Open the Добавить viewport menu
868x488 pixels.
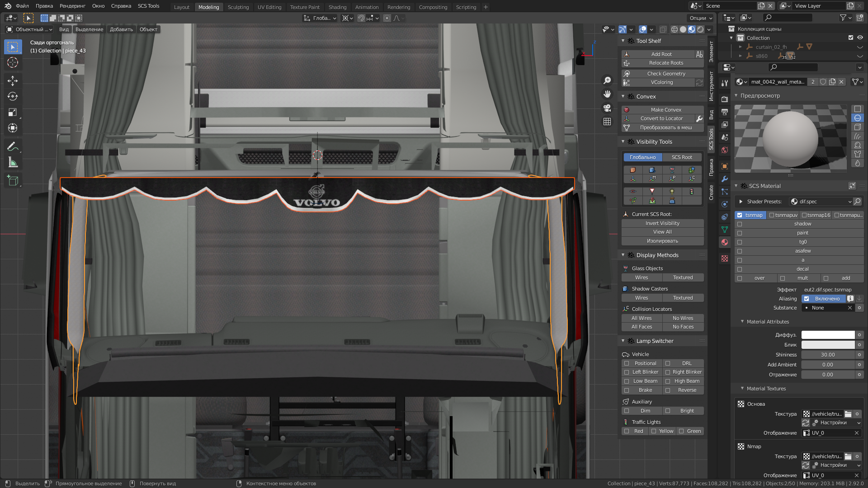click(x=121, y=29)
